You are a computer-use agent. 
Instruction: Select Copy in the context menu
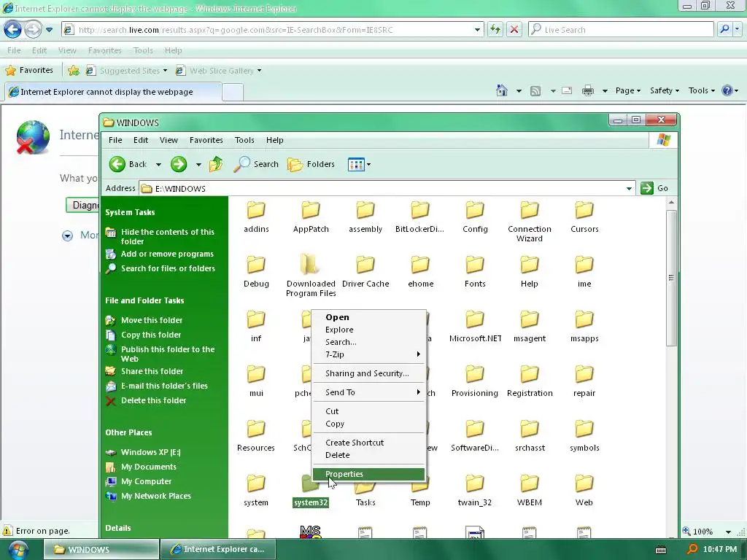(368, 424)
